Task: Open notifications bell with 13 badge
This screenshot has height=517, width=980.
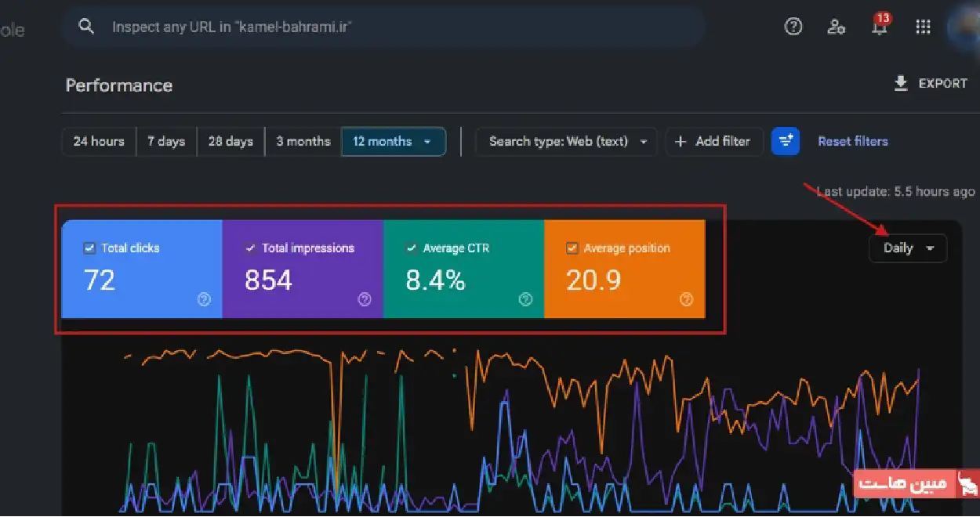Action: [x=880, y=25]
